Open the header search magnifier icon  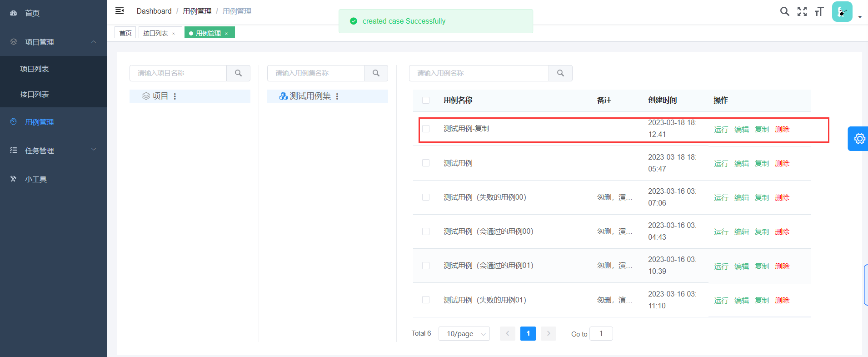point(784,11)
